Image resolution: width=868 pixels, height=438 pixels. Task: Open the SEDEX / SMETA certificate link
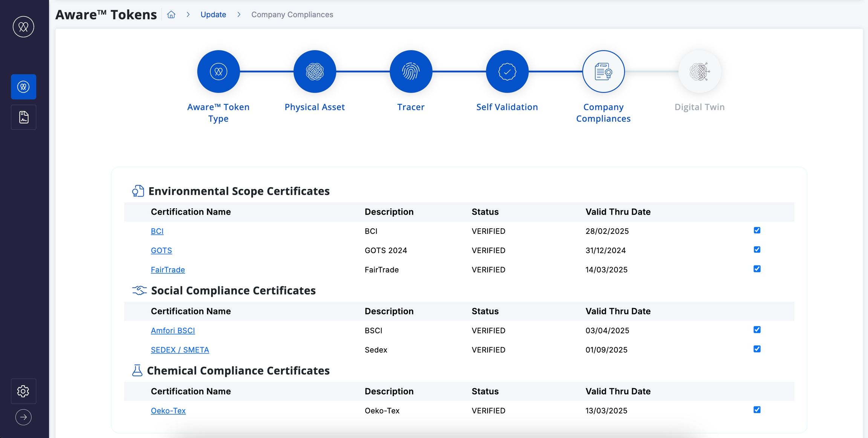coord(180,350)
